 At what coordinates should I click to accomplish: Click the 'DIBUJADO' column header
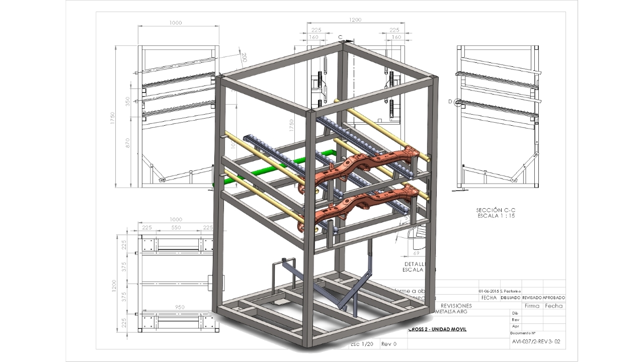tap(511, 298)
